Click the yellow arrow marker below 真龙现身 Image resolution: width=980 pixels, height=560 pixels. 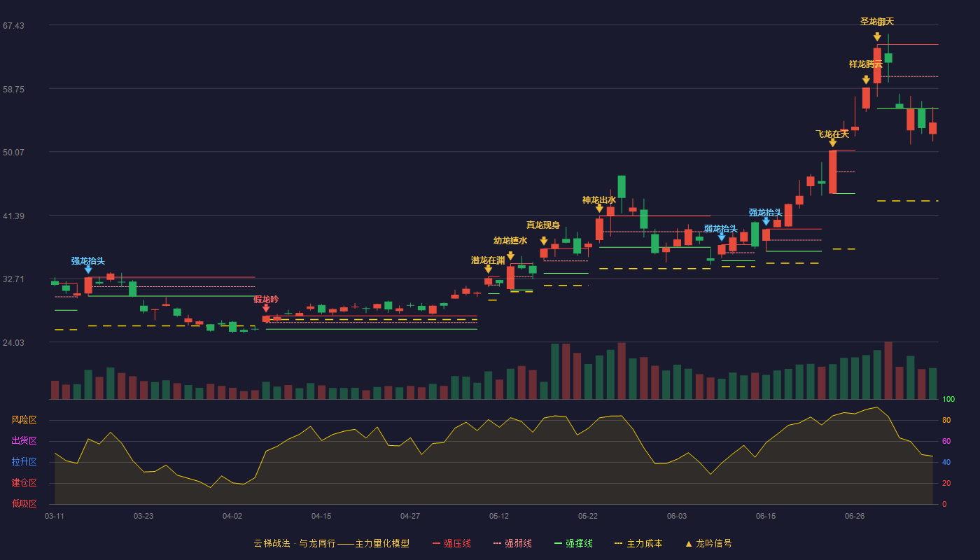(x=544, y=241)
